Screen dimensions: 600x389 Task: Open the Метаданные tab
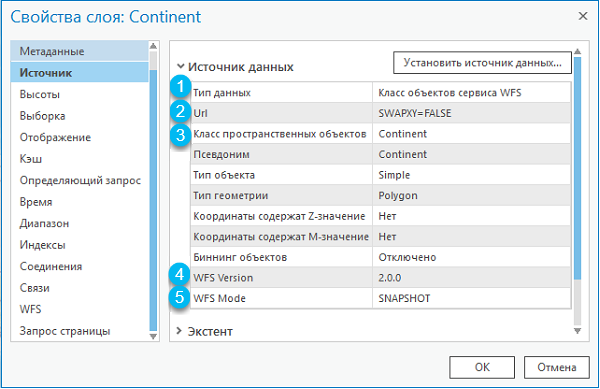[x=80, y=51]
